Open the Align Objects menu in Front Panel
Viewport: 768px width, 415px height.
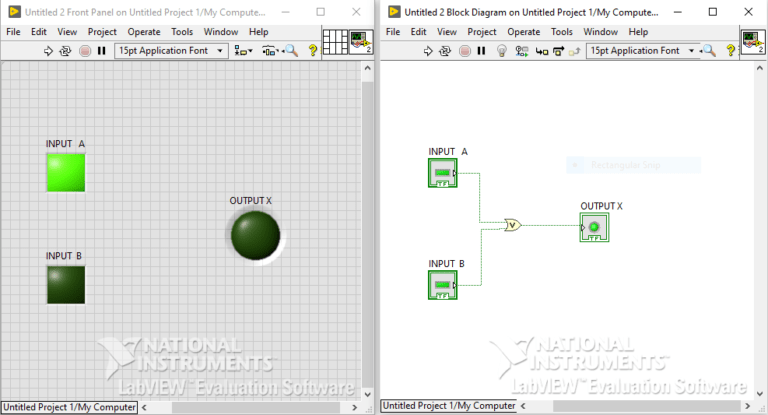(243, 50)
